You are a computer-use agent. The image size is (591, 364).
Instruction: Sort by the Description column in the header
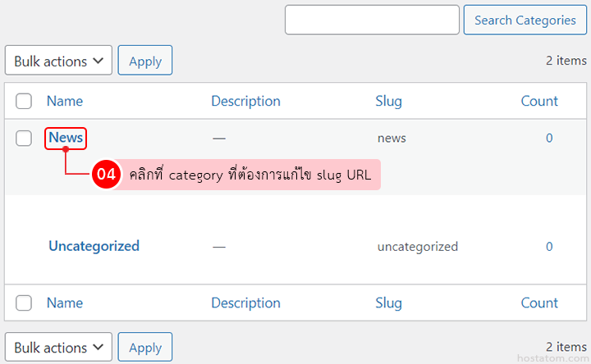click(245, 101)
